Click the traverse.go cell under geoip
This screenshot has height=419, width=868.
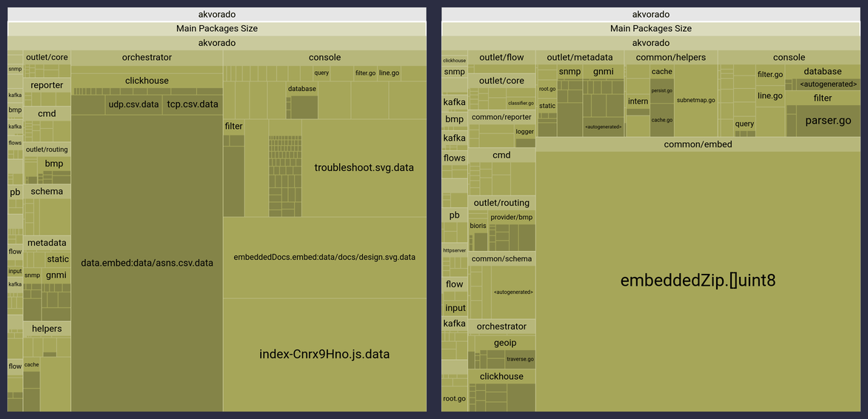(520, 360)
